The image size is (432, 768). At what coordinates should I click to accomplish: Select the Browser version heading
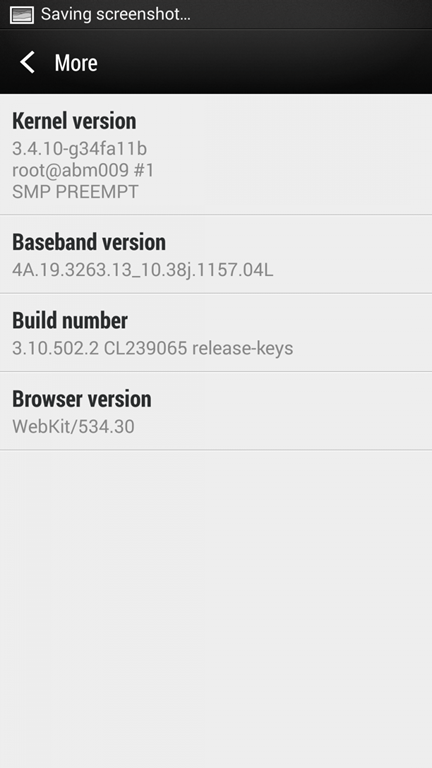pyautogui.click(x=81, y=399)
